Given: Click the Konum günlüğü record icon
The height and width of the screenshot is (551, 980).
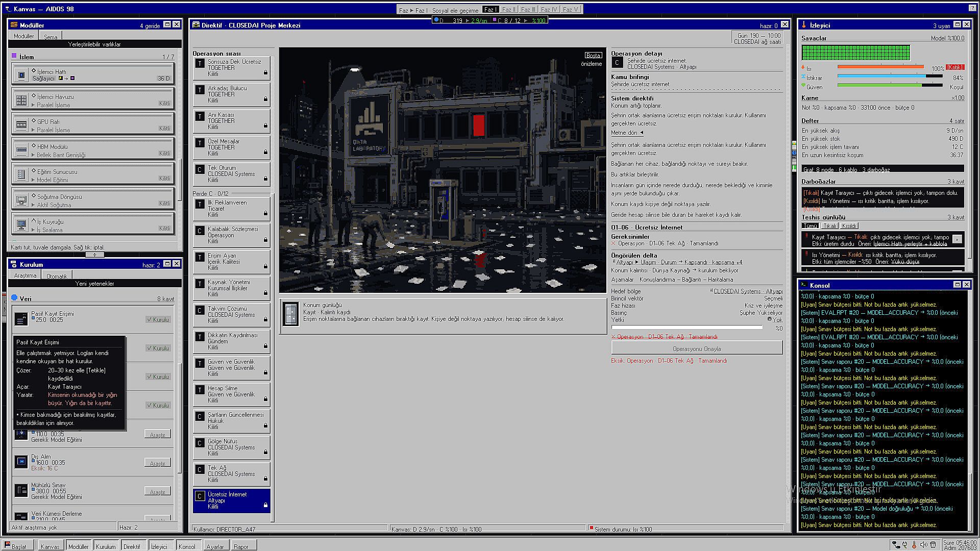Looking at the screenshot, I should pos(291,313).
